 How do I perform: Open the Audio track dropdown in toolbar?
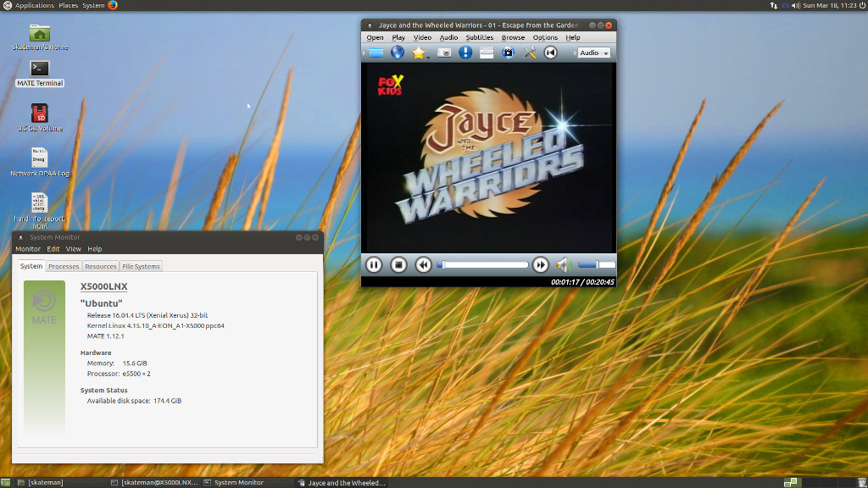click(x=593, y=53)
